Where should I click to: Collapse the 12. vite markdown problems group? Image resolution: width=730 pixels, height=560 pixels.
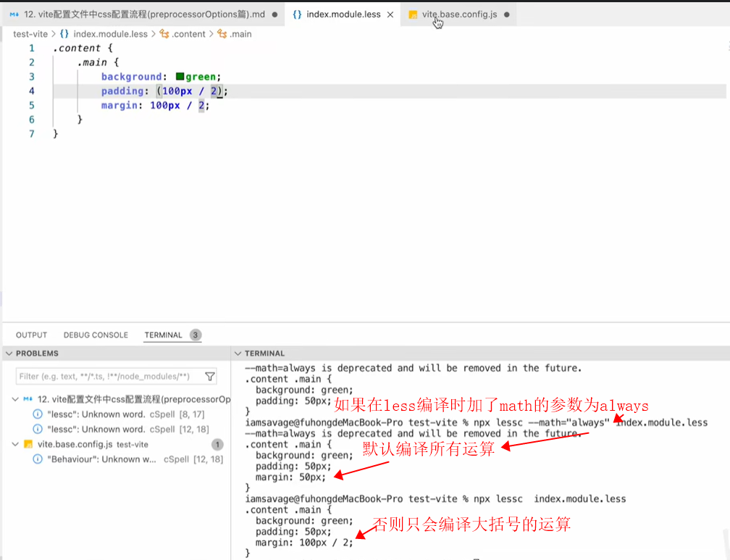click(16, 399)
